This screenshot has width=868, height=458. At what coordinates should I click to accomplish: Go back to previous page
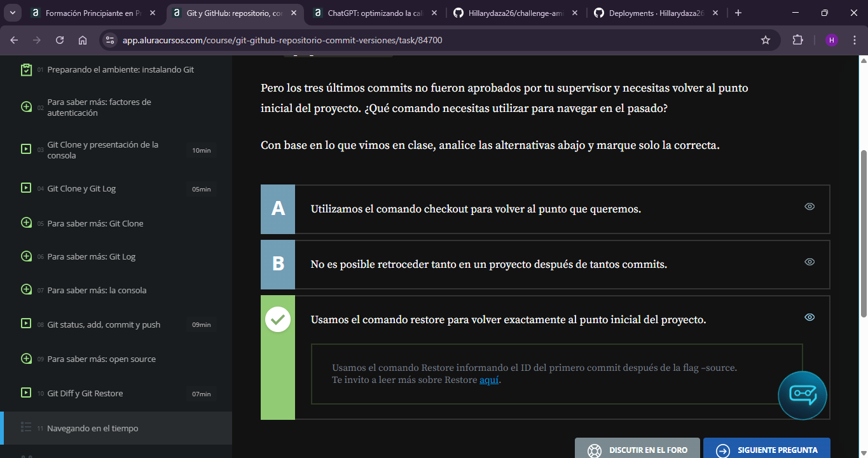15,40
